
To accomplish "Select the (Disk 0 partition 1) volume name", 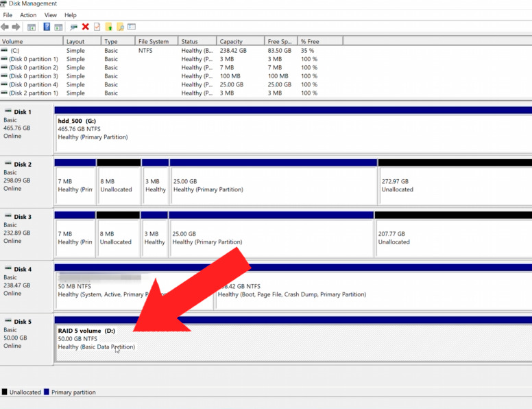I will pos(33,59).
